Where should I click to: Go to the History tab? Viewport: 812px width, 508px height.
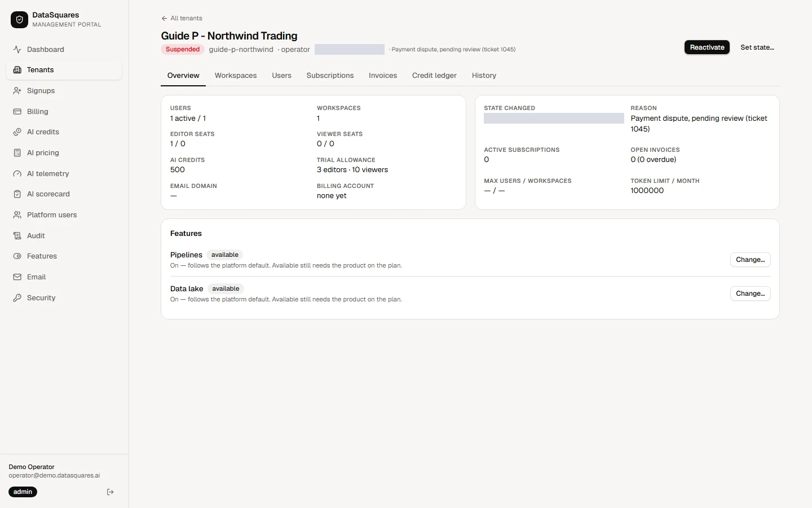484,76
